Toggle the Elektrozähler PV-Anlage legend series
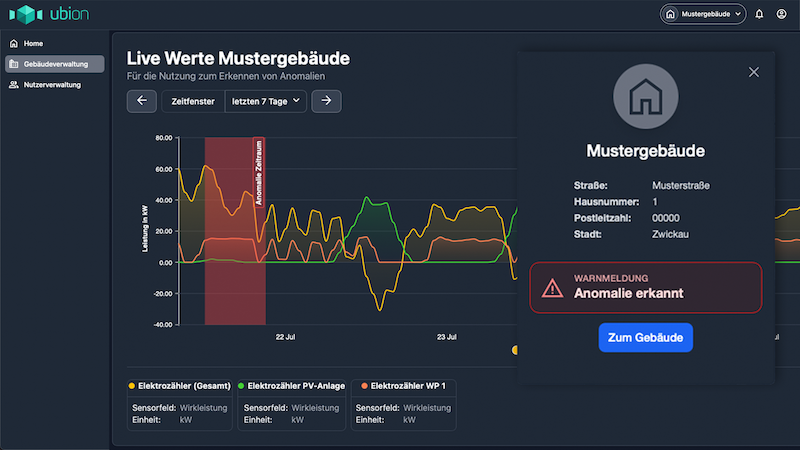 tap(293, 385)
